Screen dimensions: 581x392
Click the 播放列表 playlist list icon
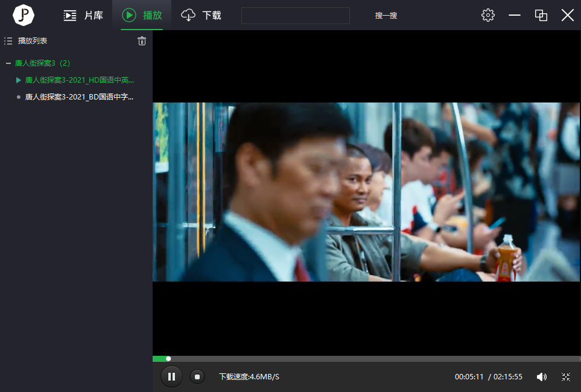[x=8, y=41]
